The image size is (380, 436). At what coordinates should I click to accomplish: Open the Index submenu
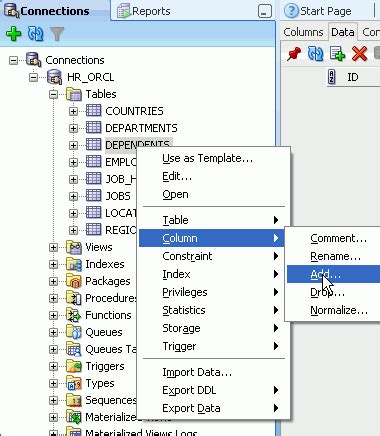[212, 274]
